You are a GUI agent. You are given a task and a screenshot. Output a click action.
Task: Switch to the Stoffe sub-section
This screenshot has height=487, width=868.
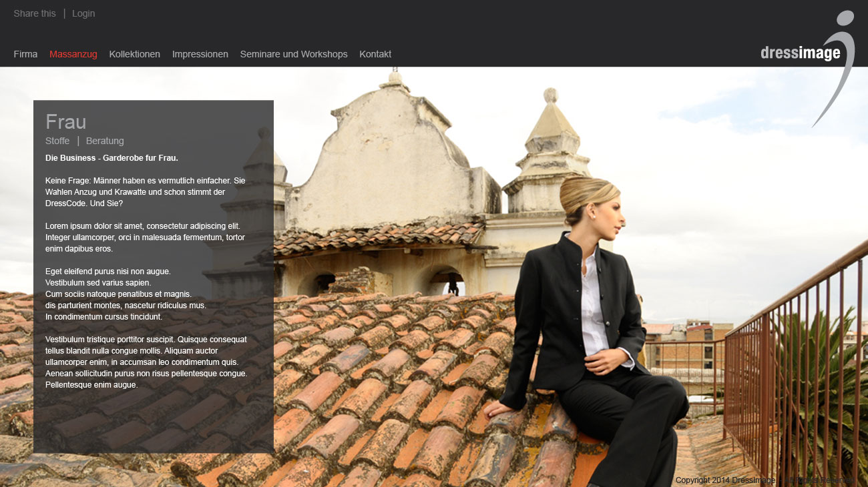(x=57, y=141)
